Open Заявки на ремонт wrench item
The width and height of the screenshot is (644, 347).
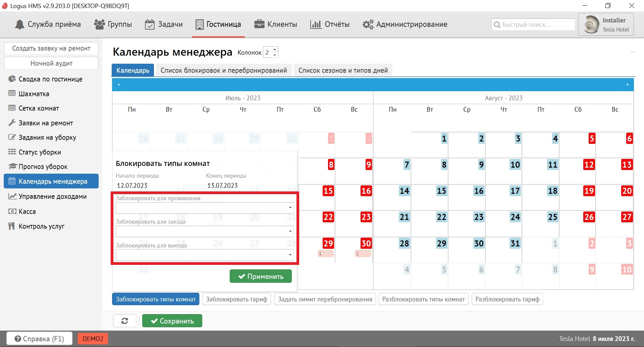point(46,123)
